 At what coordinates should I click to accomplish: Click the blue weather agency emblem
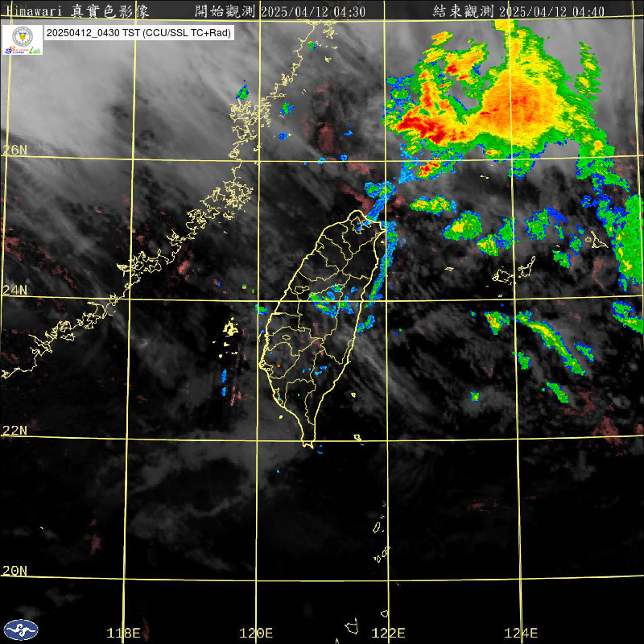21,630
